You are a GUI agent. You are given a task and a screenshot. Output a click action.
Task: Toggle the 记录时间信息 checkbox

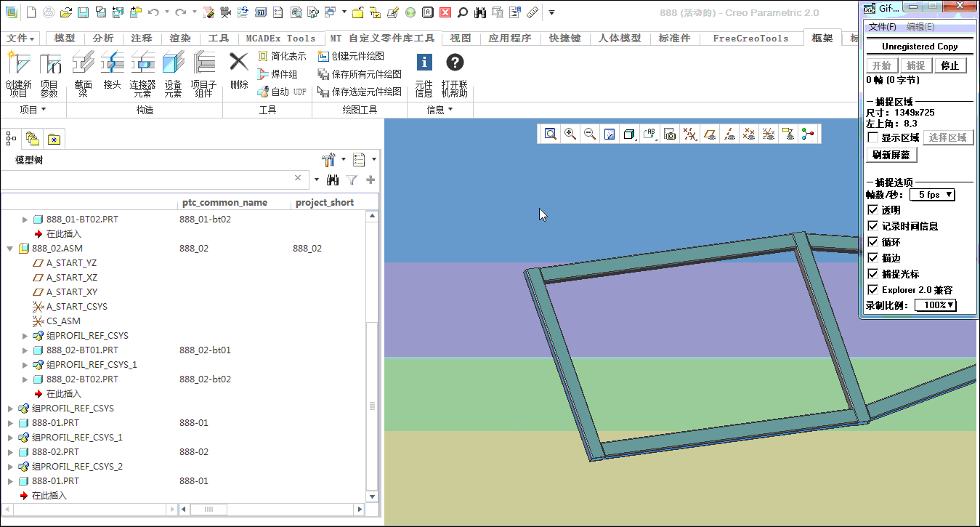tap(873, 226)
